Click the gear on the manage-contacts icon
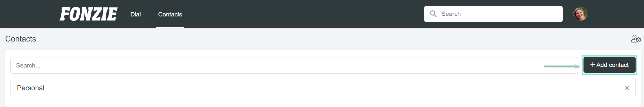 (x=638, y=40)
